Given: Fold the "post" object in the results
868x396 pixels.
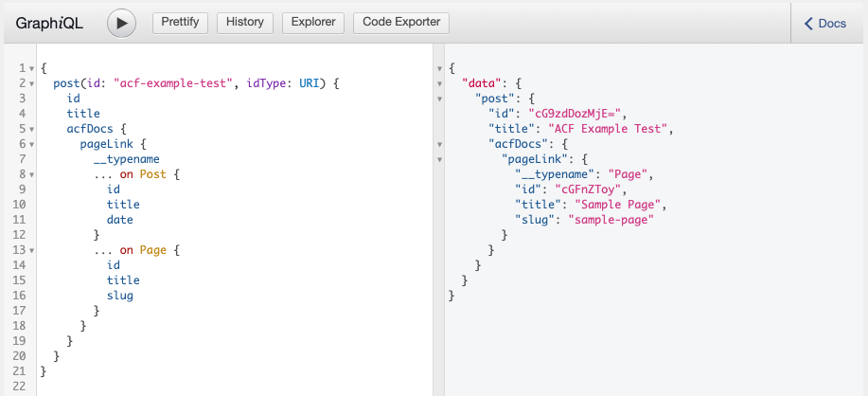Looking at the screenshot, I should pyautogui.click(x=439, y=99).
